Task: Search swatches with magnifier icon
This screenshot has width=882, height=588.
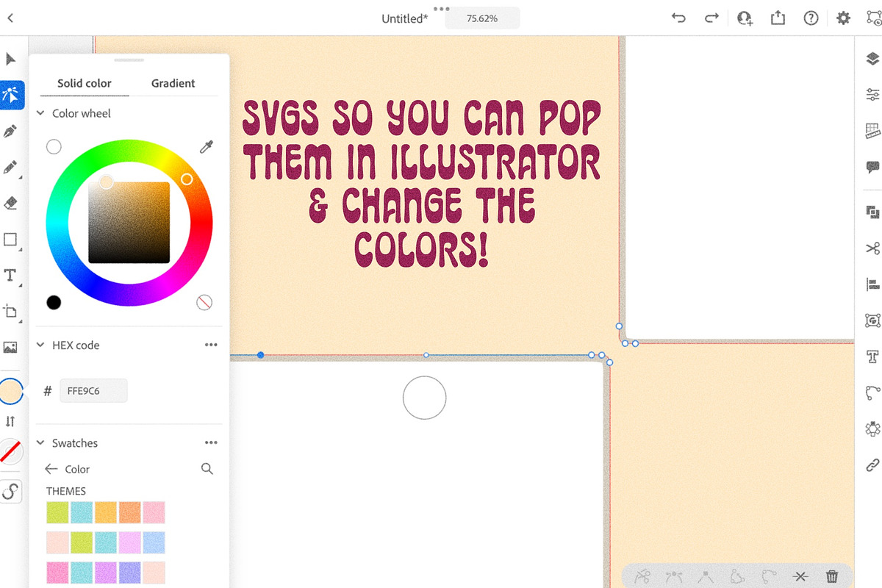Action: click(x=207, y=469)
